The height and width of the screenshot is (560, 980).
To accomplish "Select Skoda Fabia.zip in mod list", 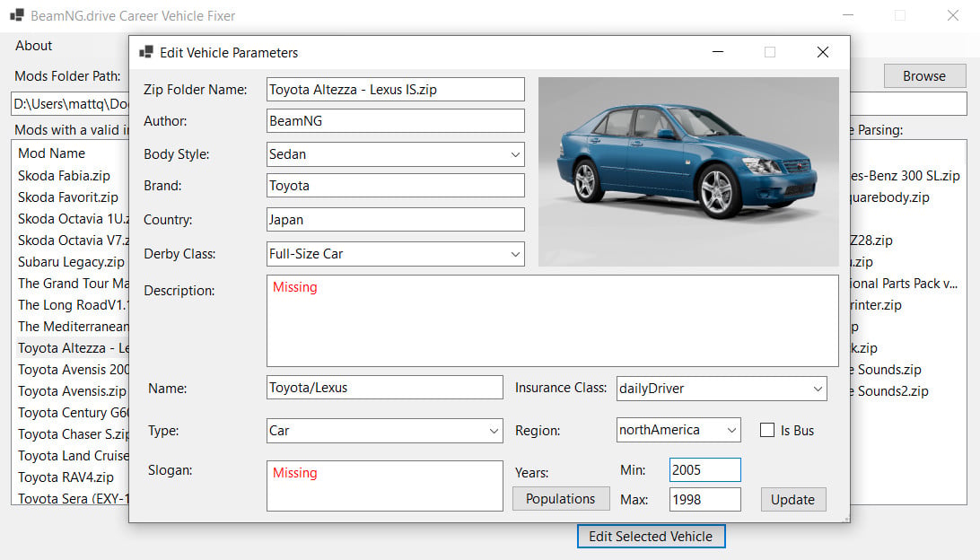I will [64, 176].
